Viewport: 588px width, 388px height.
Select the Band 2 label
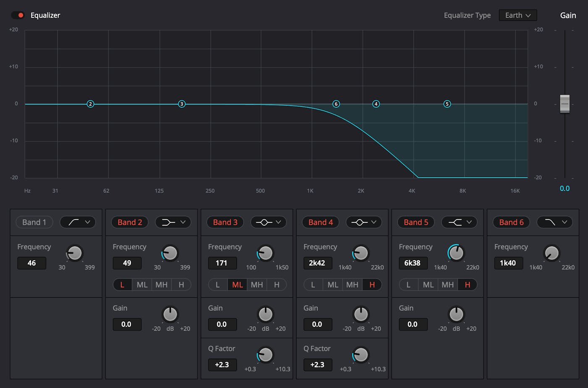pos(129,222)
